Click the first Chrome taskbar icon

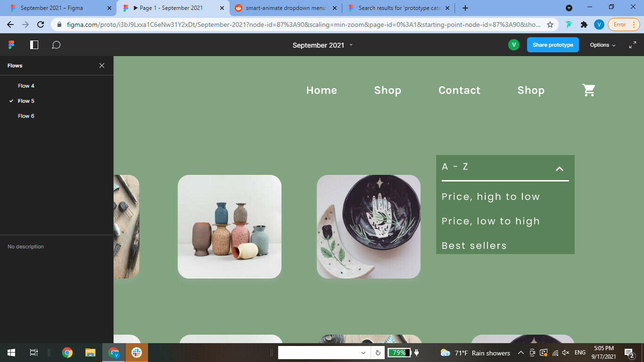pos(67,353)
